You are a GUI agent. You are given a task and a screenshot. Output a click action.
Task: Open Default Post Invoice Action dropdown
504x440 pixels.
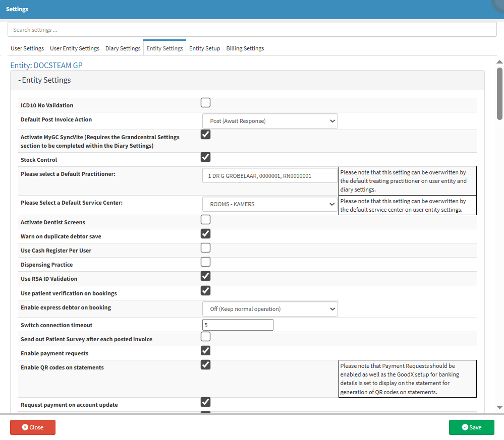pos(270,121)
